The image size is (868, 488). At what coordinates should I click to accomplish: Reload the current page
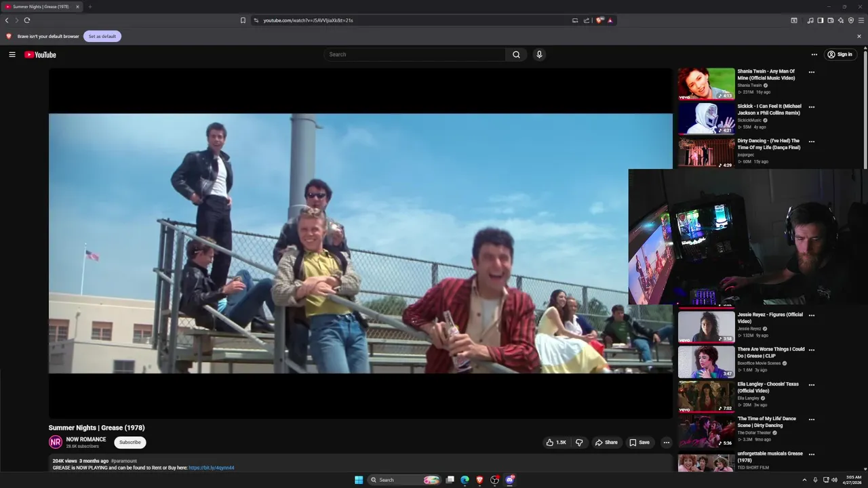coord(27,20)
